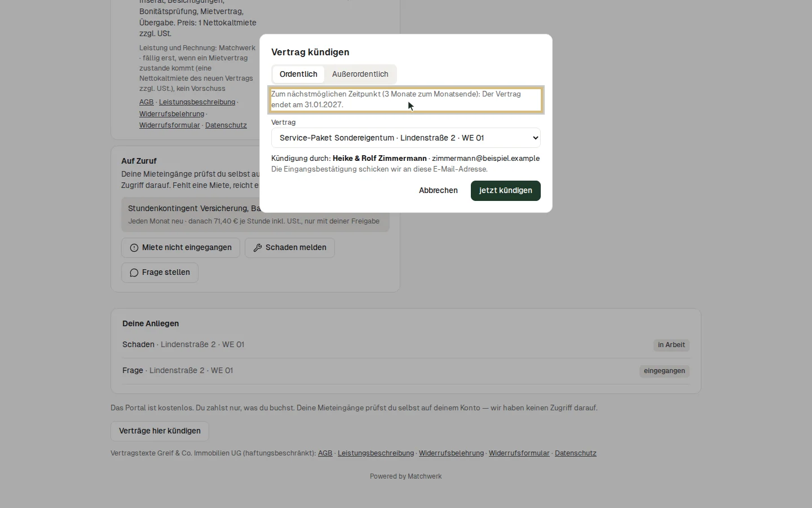Confirm with the Jetzt kündigen button
812x508 pixels.
506,190
